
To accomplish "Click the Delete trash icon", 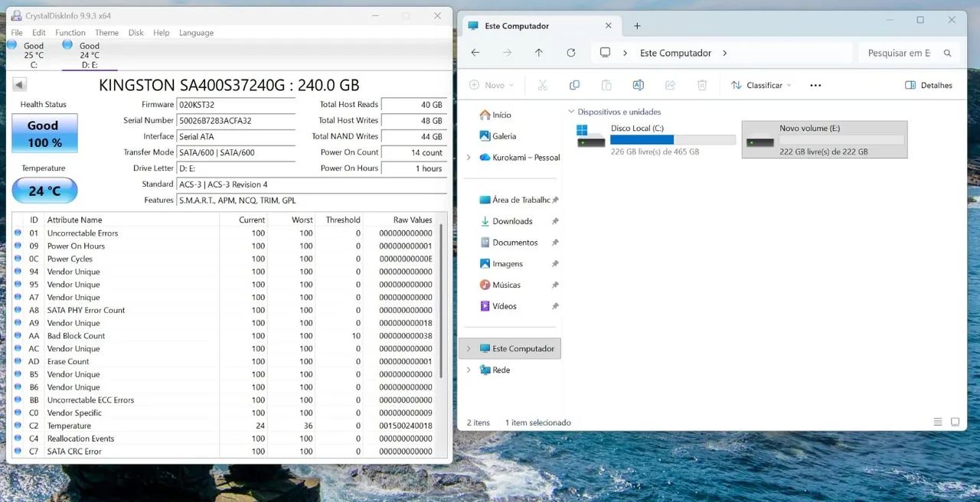I will 702,85.
